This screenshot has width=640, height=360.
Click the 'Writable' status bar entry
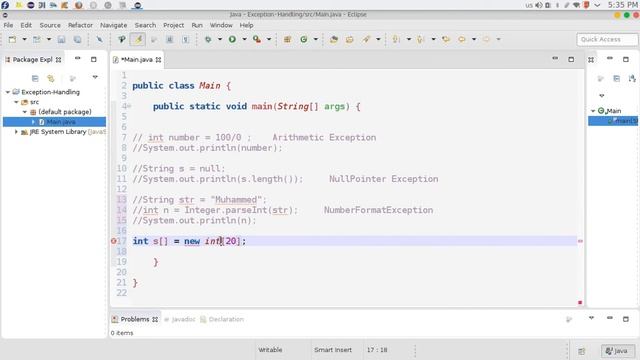pos(270,350)
